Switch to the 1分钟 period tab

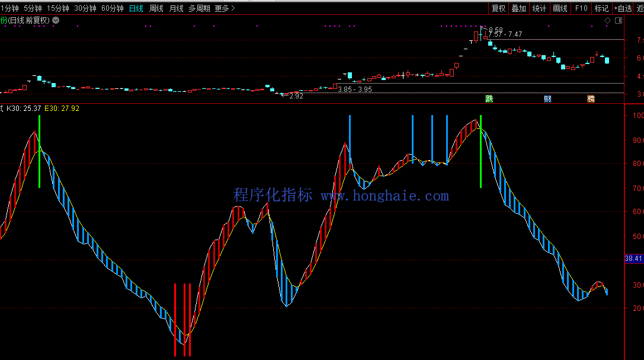pos(10,8)
